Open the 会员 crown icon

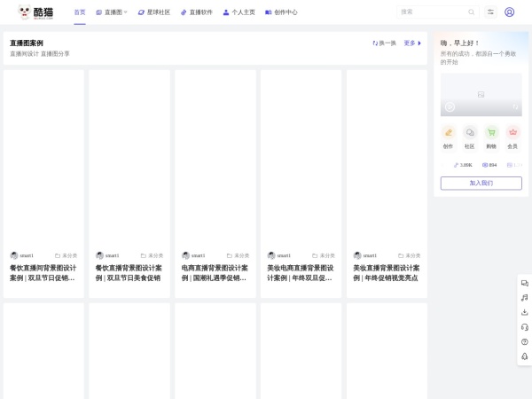512,133
